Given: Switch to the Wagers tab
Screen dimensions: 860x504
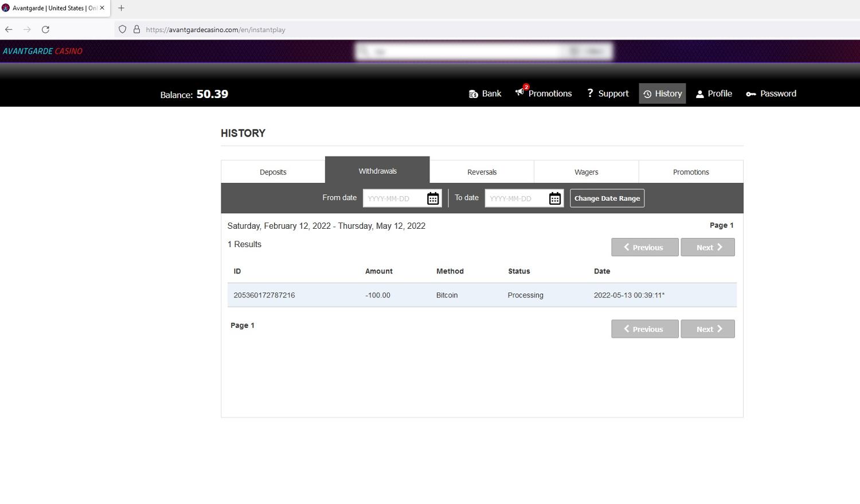Looking at the screenshot, I should pyautogui.click(x=586, y=172).
